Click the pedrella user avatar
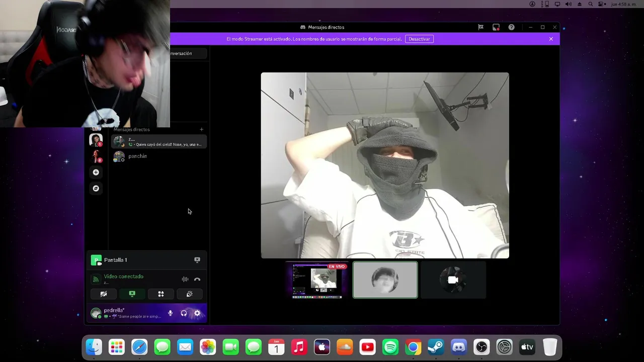 (x=96, y=313)
